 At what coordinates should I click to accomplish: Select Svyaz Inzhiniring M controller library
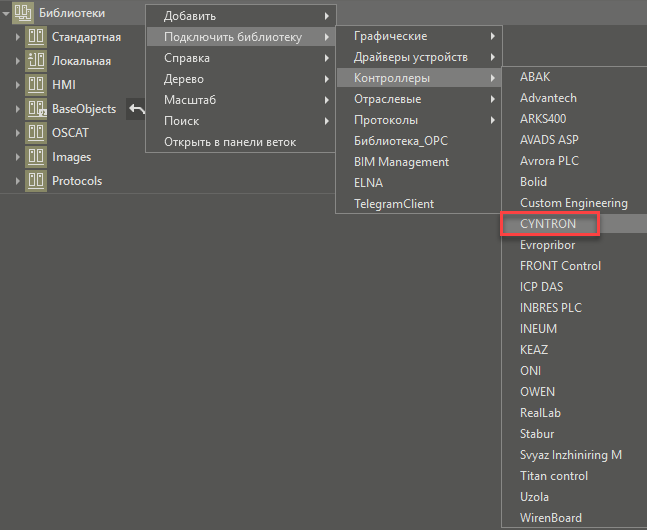pyautogui.click(x=574, y=455)
